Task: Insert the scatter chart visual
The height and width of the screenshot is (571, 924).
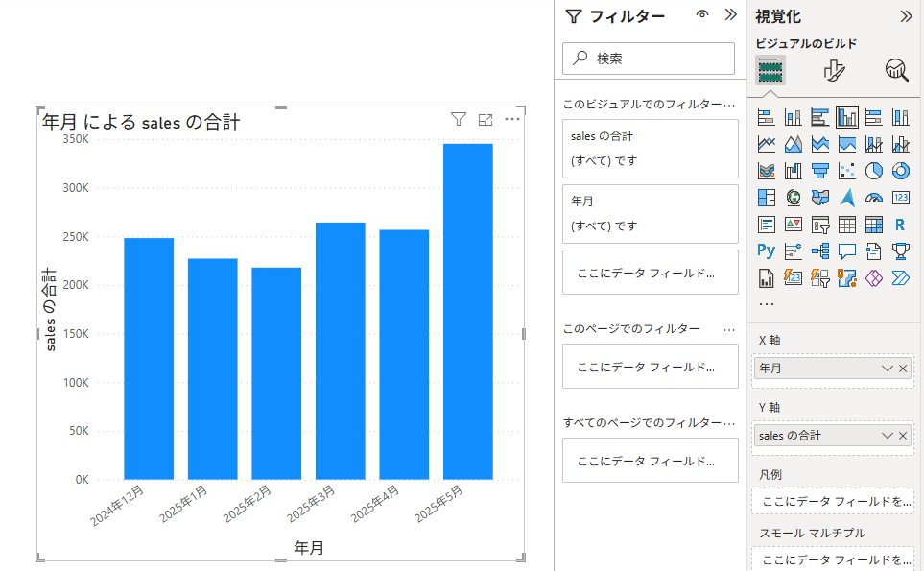Action: [847, 171]
